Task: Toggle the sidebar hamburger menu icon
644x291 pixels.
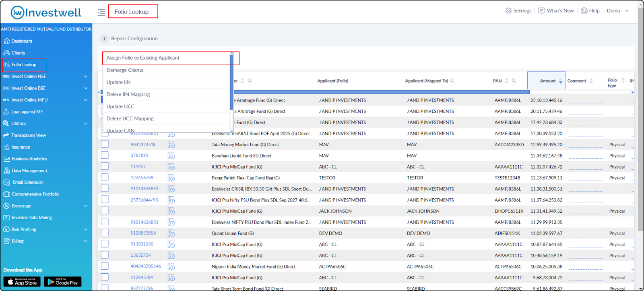Action: click(101, 12)
